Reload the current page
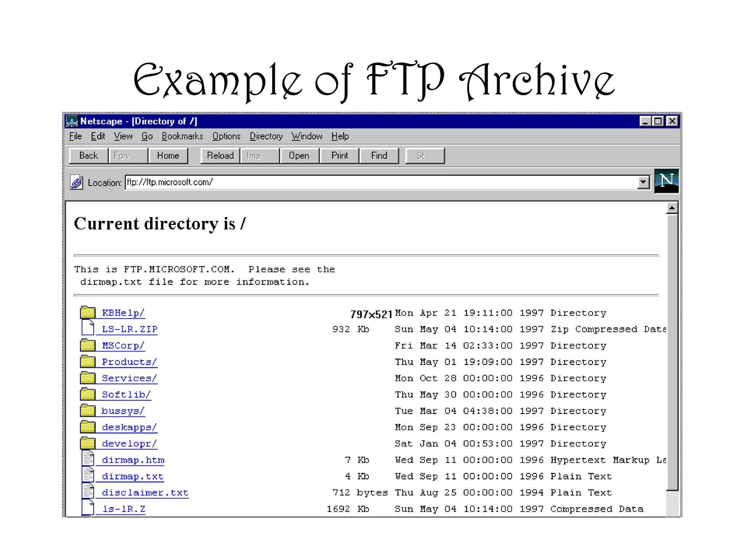The image size is (747, 560). coord(220,156)
